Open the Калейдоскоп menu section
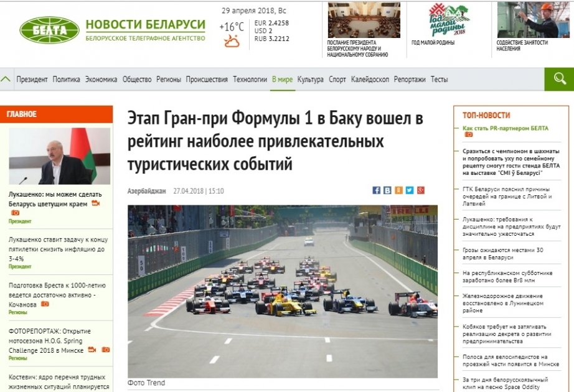 370,80
